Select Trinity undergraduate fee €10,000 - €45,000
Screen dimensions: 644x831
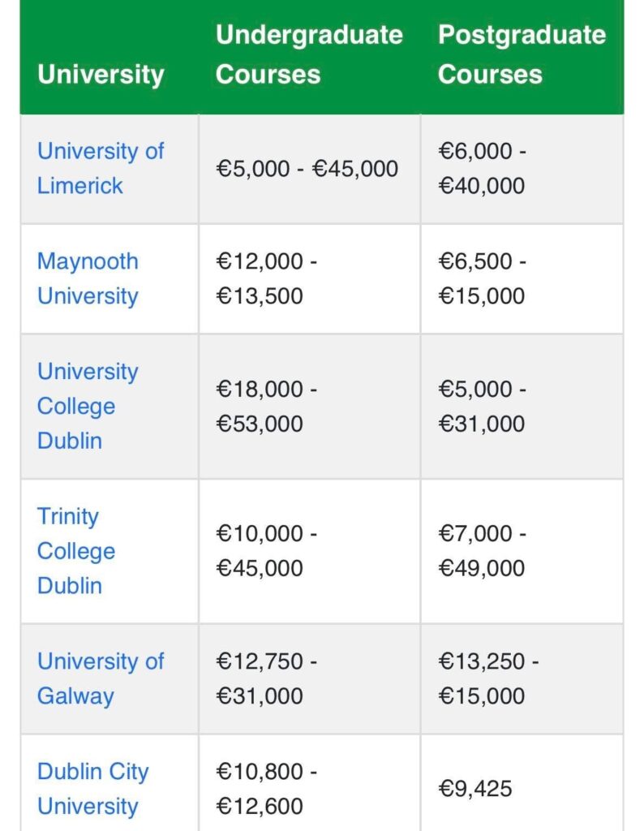[x=266, y=551]
